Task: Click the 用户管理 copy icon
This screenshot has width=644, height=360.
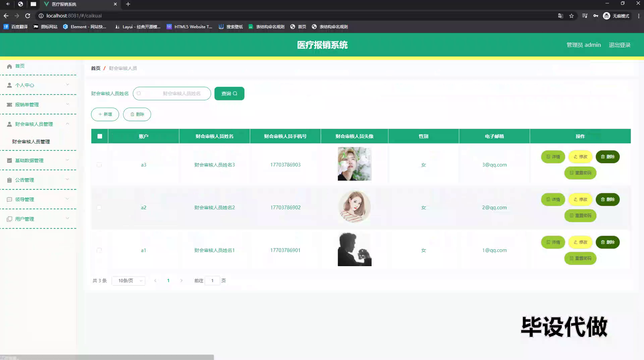Action: (x=9, y=219)
